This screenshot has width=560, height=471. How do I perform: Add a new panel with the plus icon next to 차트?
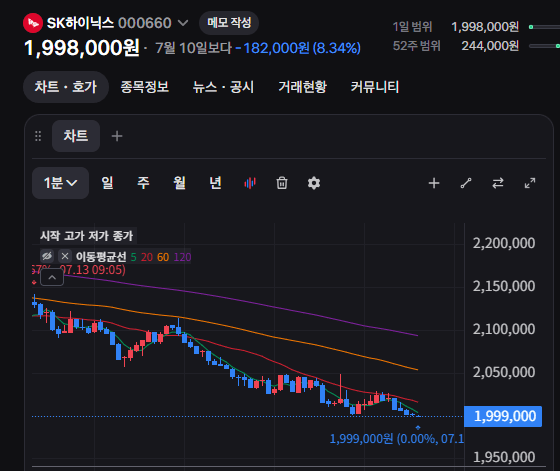117,136
